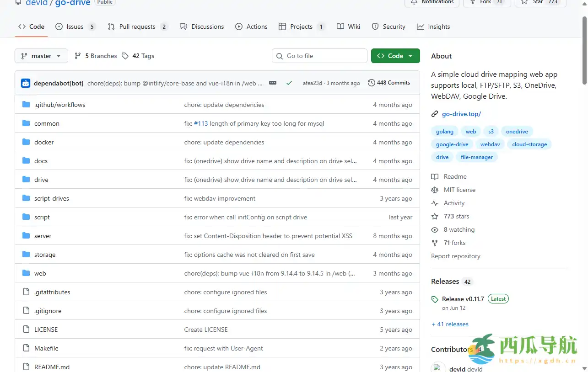Go to the Insights tab
The image size is (588, 372).
point(433,27)
